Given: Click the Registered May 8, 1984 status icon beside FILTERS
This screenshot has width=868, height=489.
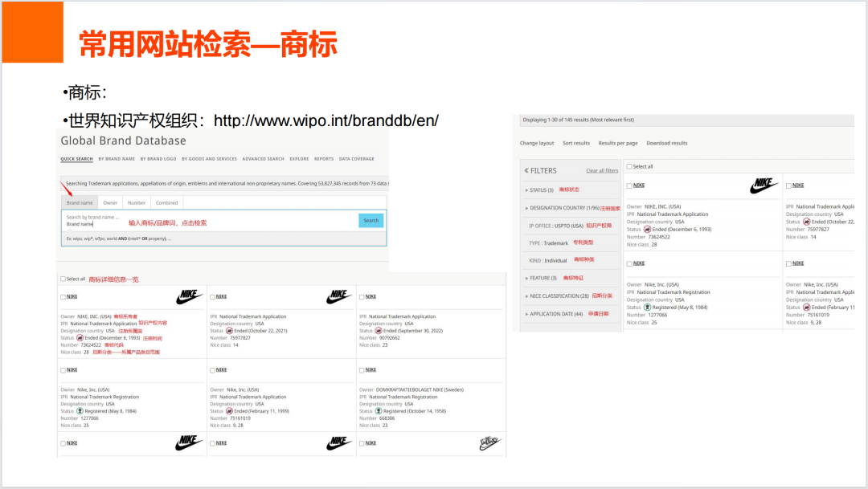Looking at the screenshot, I should coord(647,307).
